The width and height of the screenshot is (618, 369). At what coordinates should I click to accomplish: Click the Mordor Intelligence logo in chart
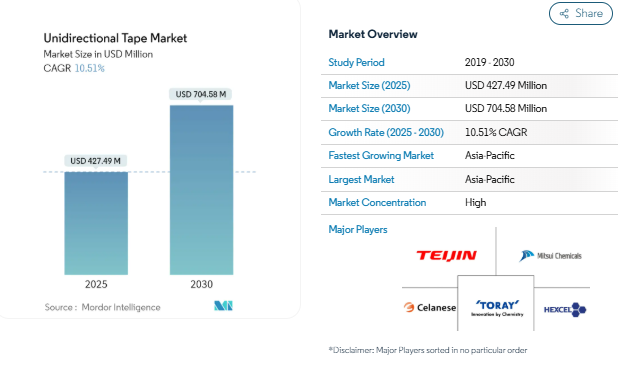223,306
